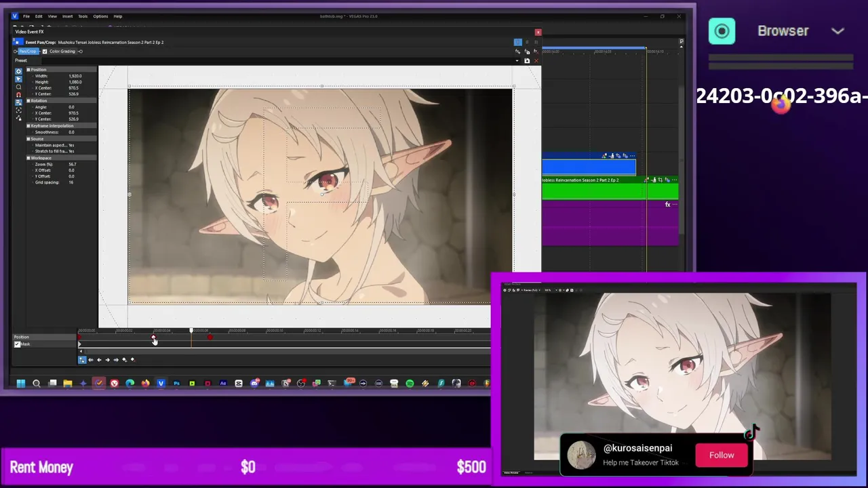Click the pink Follow button
The width and height of the screenshot is (868, 488).
click(722, 455)
